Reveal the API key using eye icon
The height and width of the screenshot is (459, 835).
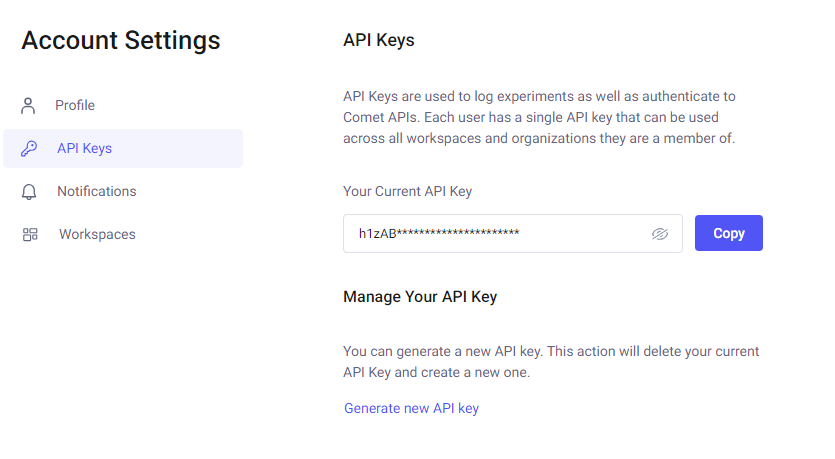click(x=660, y=234)
